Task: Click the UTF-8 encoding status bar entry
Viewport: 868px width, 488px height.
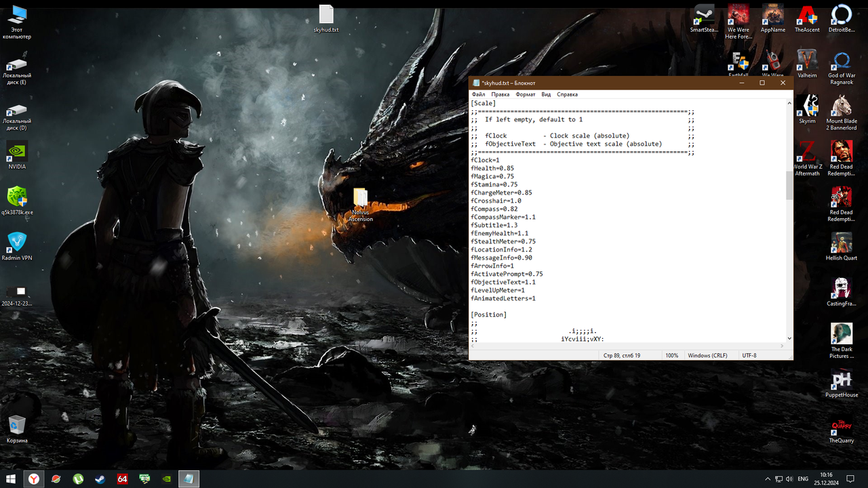Action: tap(749, 355)
